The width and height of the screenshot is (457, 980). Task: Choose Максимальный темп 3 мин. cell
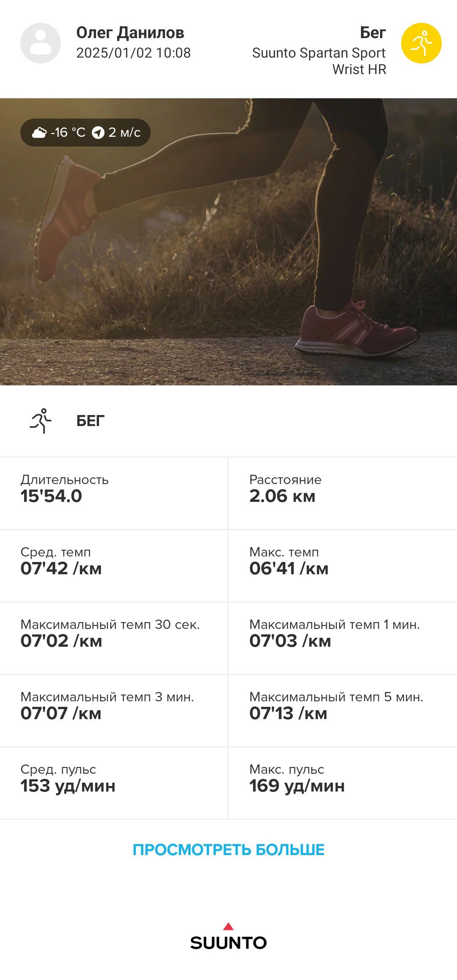click(x=114, y=711)
